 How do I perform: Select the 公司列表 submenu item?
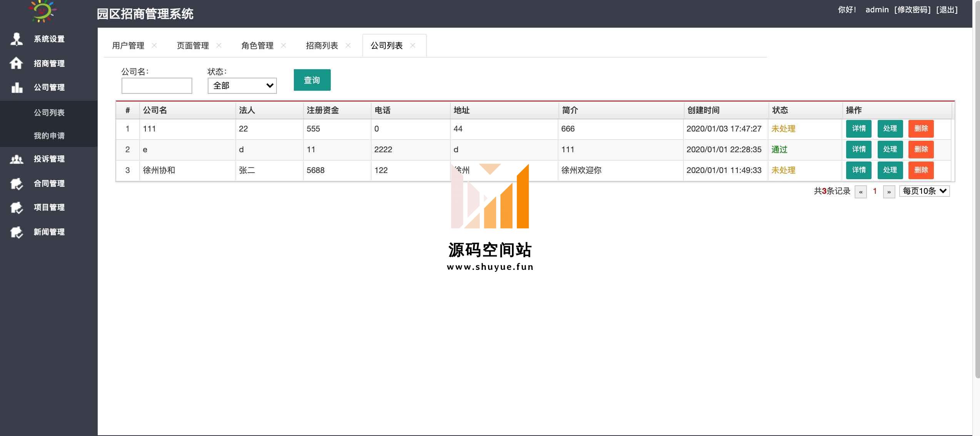click(x=49, y=113)
